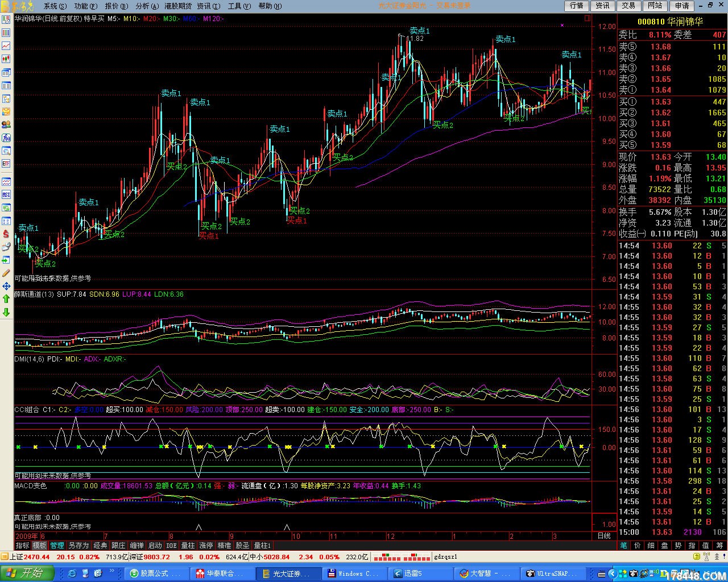This screenshot has height=582, width=728.
Task: Click the small square icon atop chart corner
Action: [x=587, y=18]
